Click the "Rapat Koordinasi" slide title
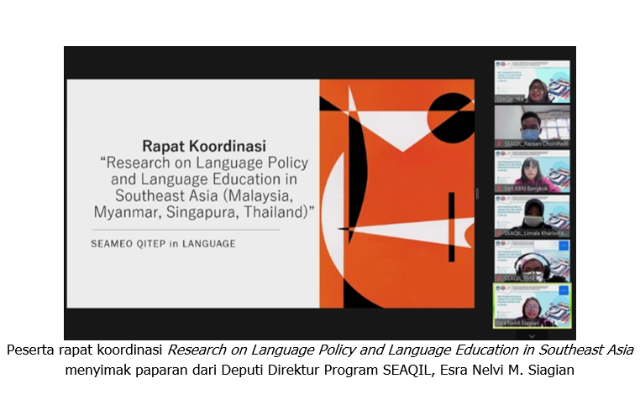Image resolution: width=640 pixels, height=420 pixels. click(x=204, y=146)
